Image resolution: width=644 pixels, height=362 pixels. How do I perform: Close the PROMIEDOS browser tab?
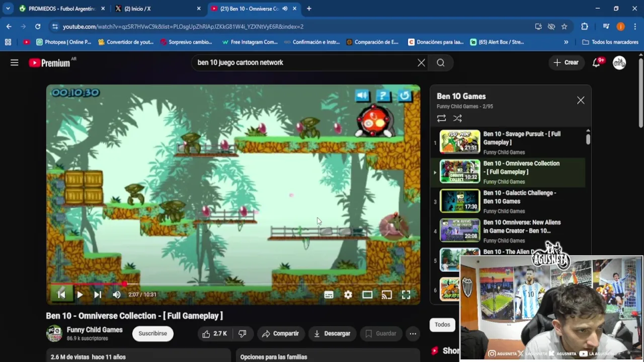point(103,9)
